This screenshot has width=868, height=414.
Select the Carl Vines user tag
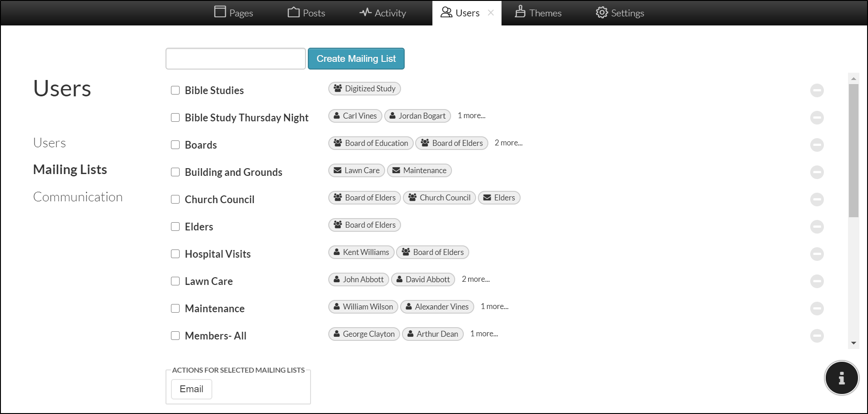(x=355, y=116)
